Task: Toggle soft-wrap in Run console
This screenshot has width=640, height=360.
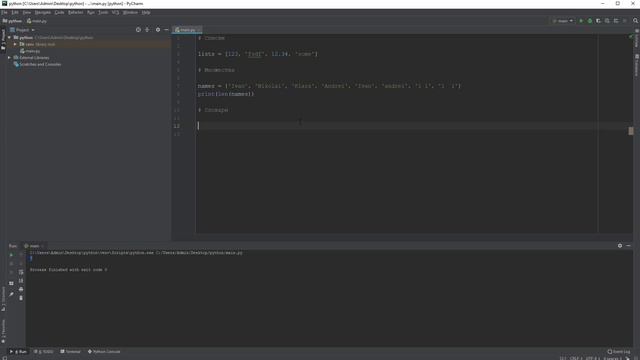Action: point(21,272)
